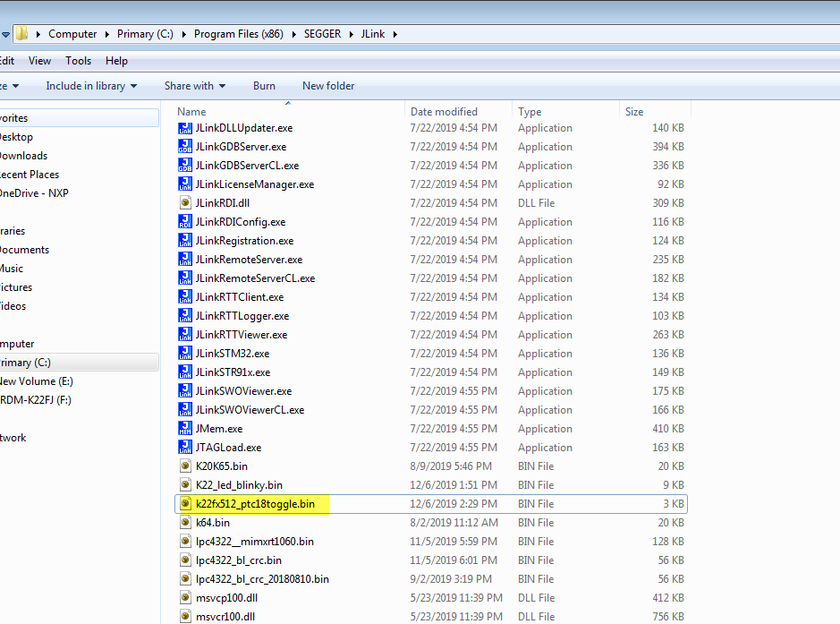This screenshot has width=840, height=624.
Task: Click the JMem.exe MEM icon
Action: [x=185, y=428]
